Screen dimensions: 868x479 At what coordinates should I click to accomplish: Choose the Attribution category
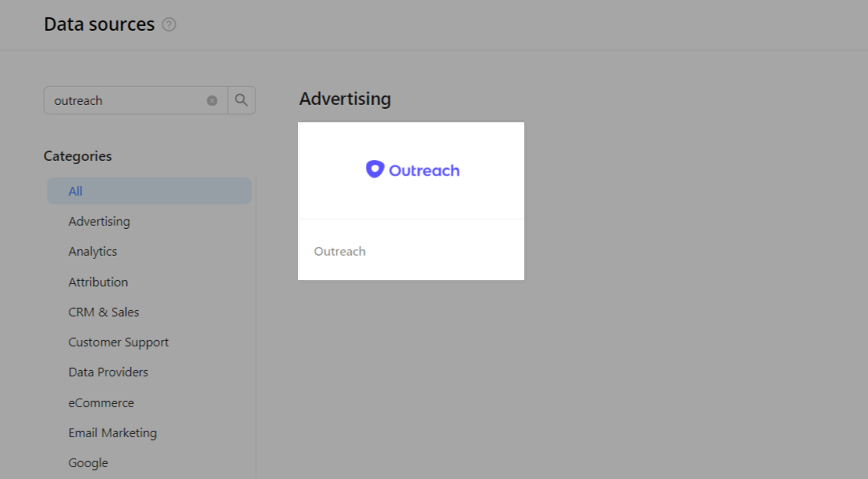click(x=98, y=282)
